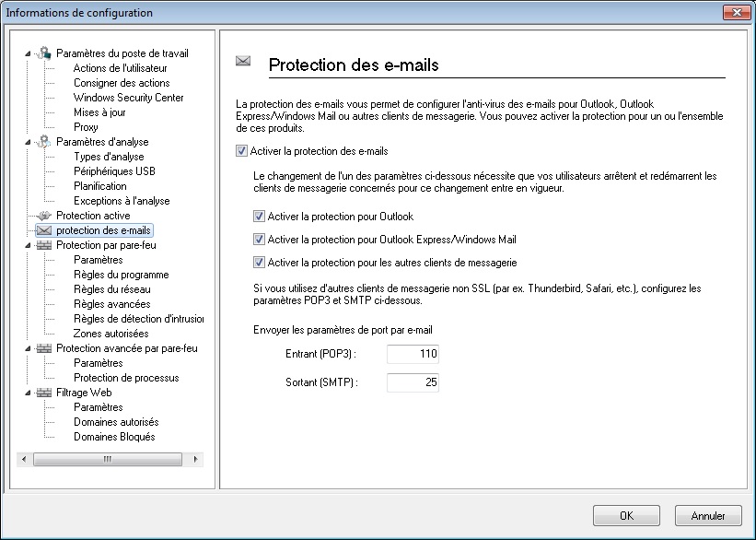756x540 pixels.
Task: Toggle Activer la protection pour Outlook checkbox
Action: [259, 217]
